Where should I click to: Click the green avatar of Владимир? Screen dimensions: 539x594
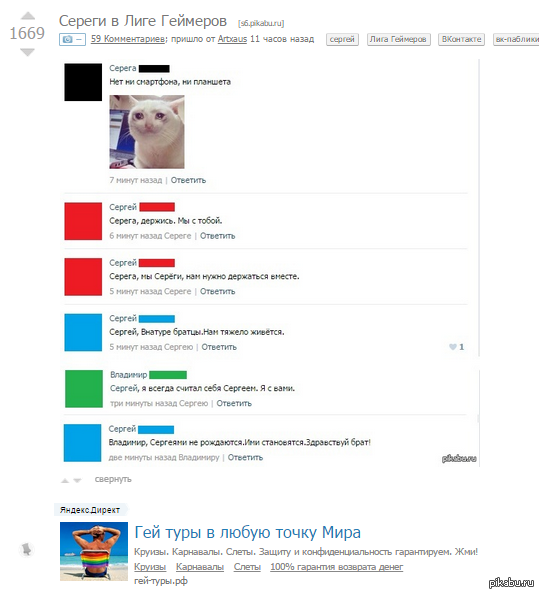click(x=84, y=389)
